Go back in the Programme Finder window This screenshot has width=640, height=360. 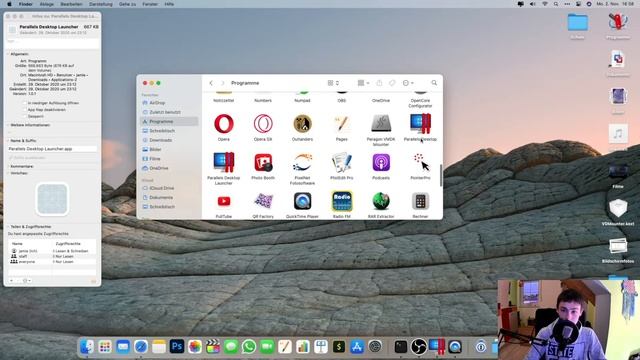pyautogui.click(x=211, y=83)
